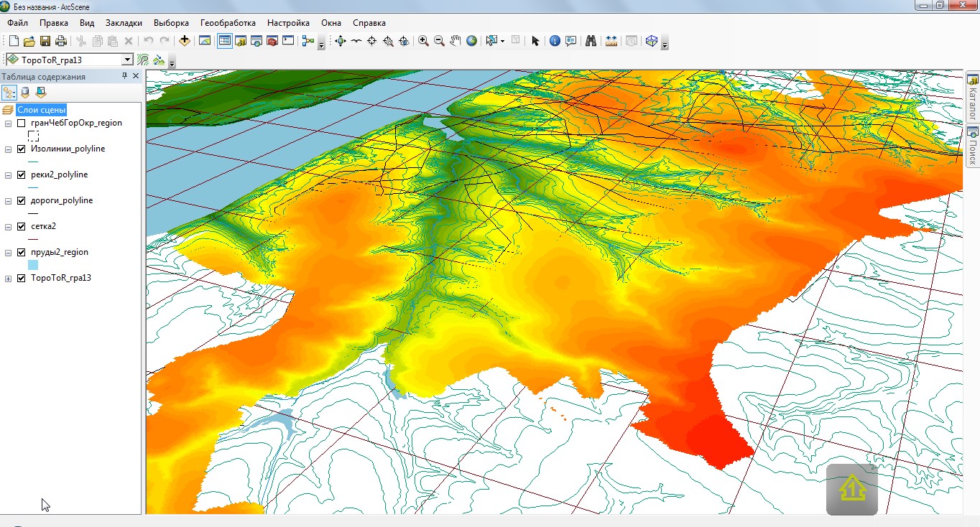
Task: Click the пруды2_region blue color swatch
Action: click(33, 265)
